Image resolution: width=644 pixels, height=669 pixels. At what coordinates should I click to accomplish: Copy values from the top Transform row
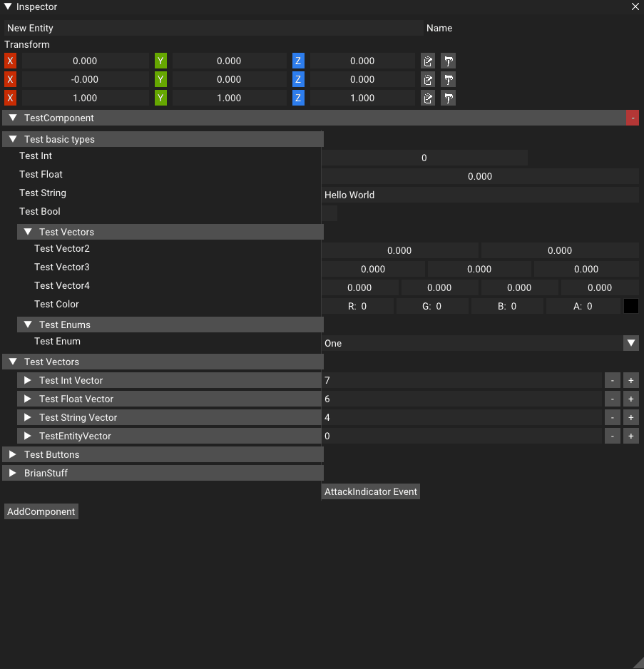click(x=428, y=61)
